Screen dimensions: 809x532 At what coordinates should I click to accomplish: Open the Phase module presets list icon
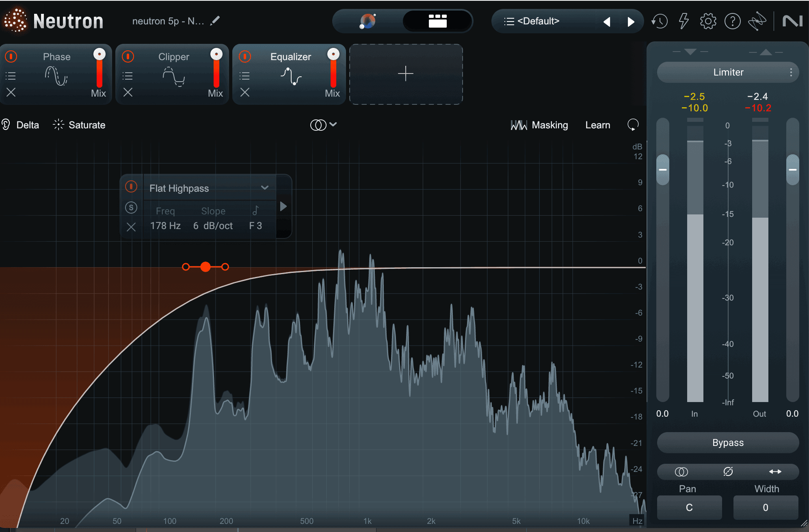click(x=11, y=76)
